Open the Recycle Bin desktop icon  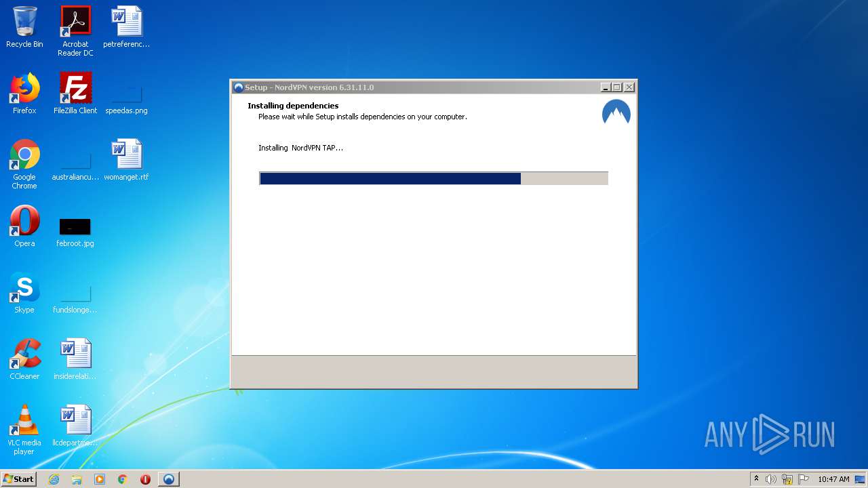(24, 28)
